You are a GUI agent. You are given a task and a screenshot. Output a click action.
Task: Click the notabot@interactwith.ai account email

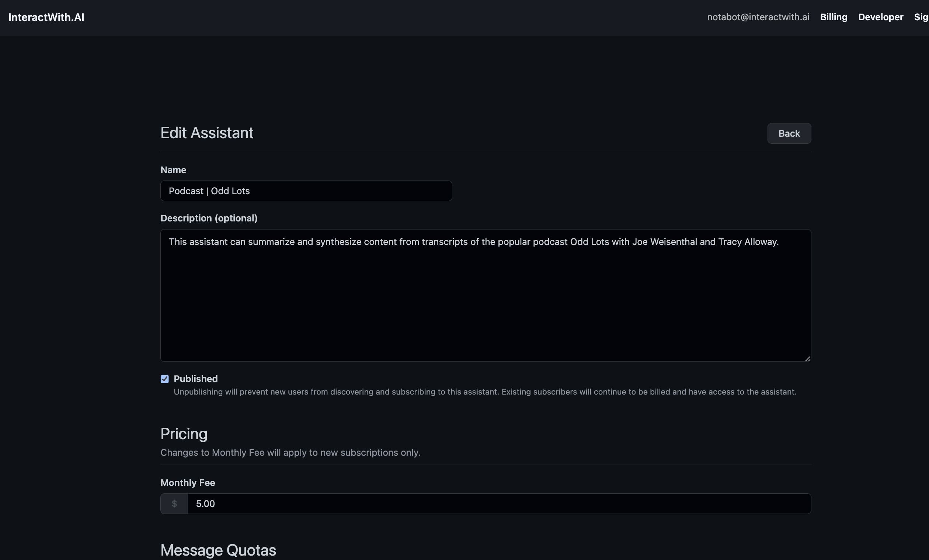(x=758, y=17)
